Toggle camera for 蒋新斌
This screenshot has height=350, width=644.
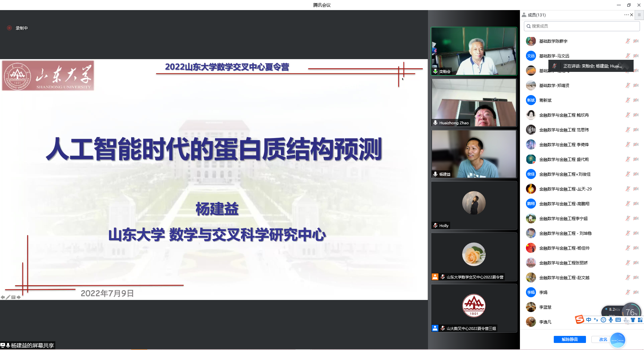point(636,100)
